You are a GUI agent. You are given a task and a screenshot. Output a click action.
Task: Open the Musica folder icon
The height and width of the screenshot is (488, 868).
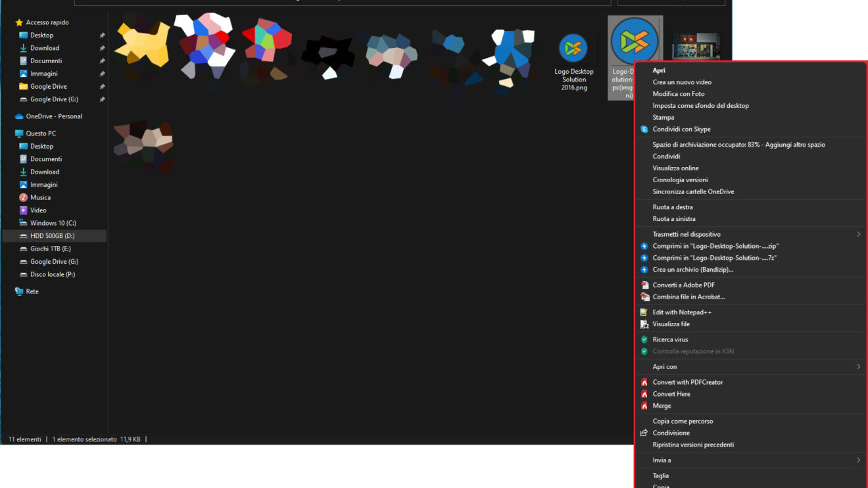tap(24, 197)
